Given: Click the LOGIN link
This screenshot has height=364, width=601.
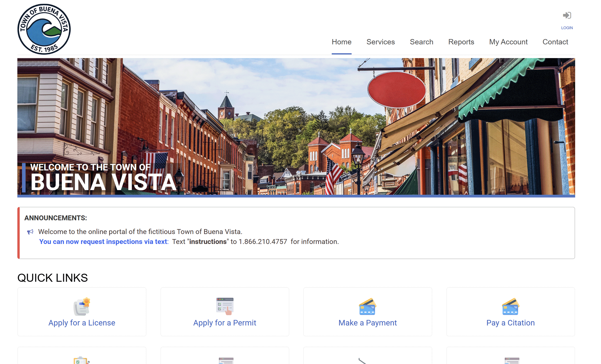Looking at the screenshot, I should (566, 28).
